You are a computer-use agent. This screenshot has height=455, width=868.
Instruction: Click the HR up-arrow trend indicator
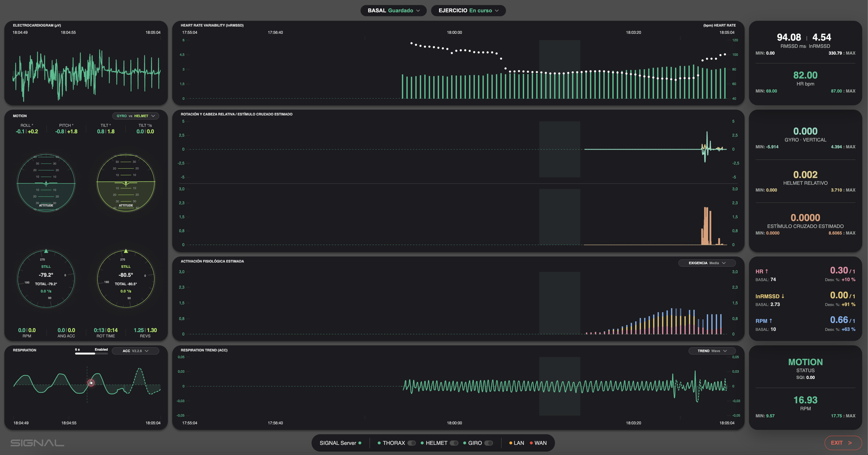pyautogui.click(x=767, y=271)
